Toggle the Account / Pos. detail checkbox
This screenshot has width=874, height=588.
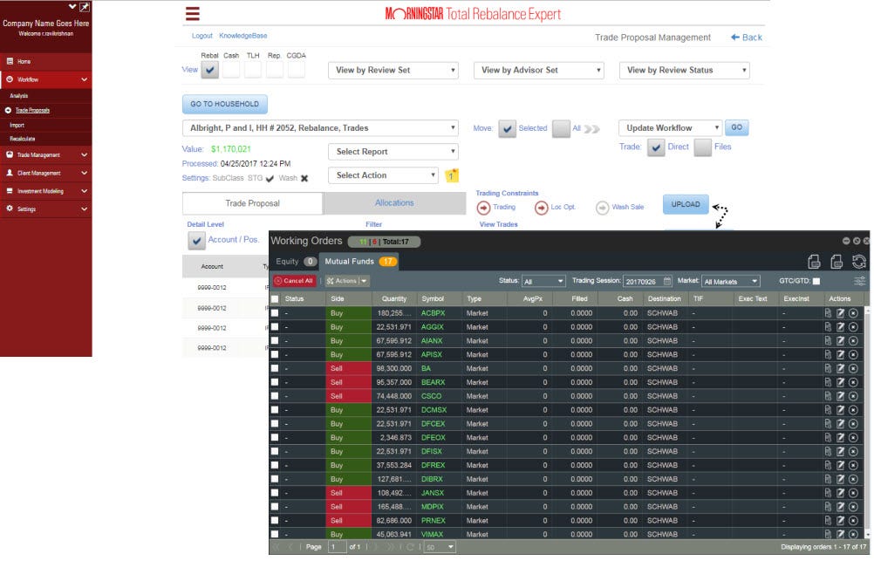196,241
